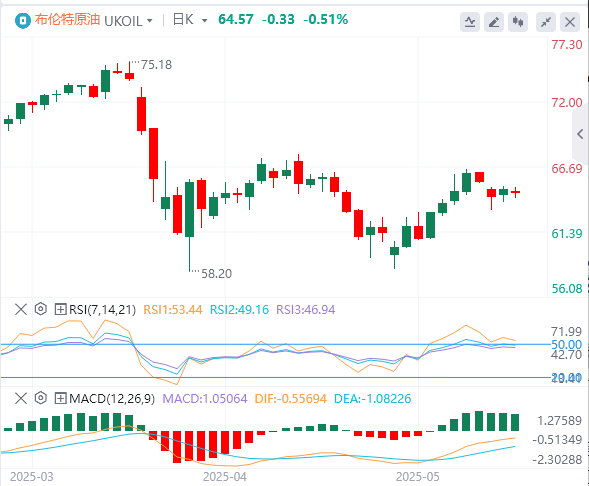
Task: Click the MACD(12,26,9) indicator label
Action: click(x=112, y=398)
